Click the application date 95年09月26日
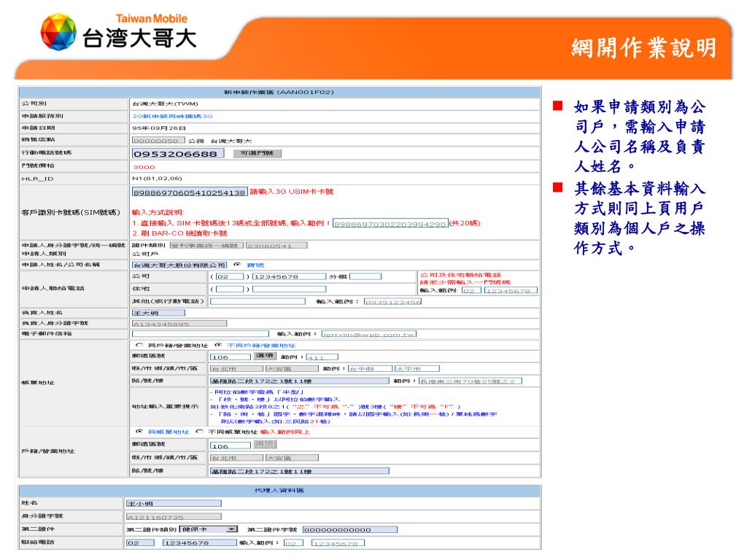Image resolution: width=747 pixels, height=560 pixels. pos(159,128)
